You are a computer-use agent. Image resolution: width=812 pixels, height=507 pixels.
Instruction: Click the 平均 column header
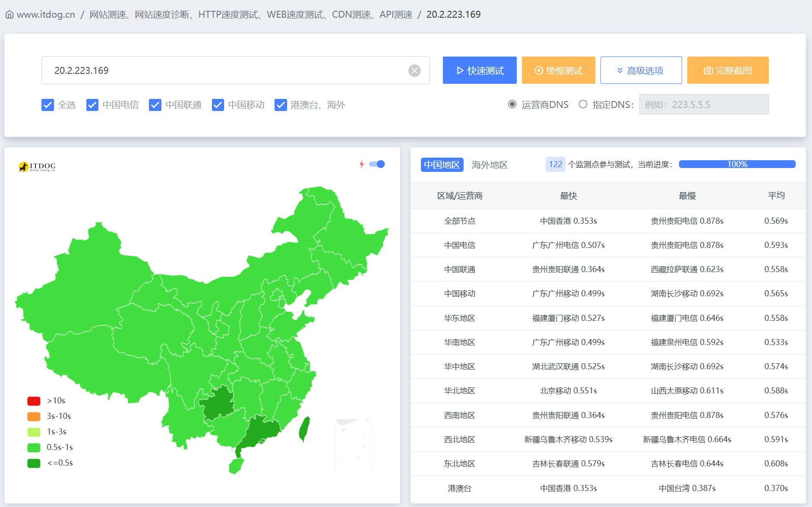[776, 196]
